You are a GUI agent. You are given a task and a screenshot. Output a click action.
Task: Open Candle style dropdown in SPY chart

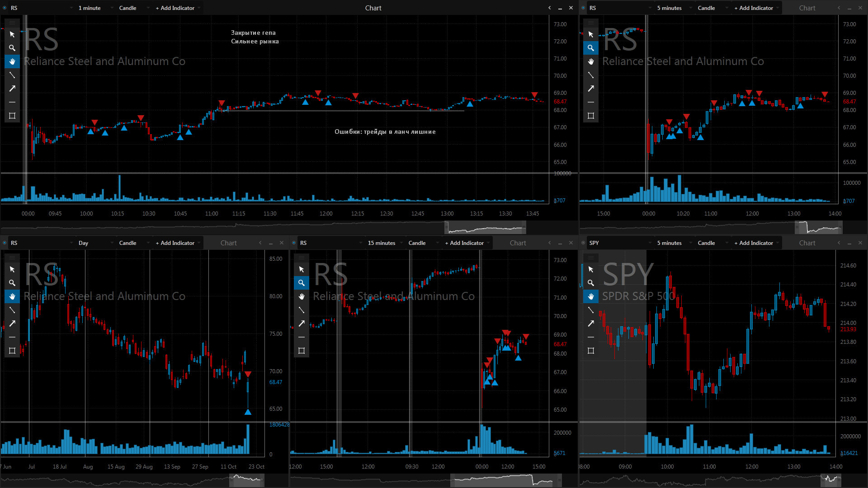coord(712,243)
